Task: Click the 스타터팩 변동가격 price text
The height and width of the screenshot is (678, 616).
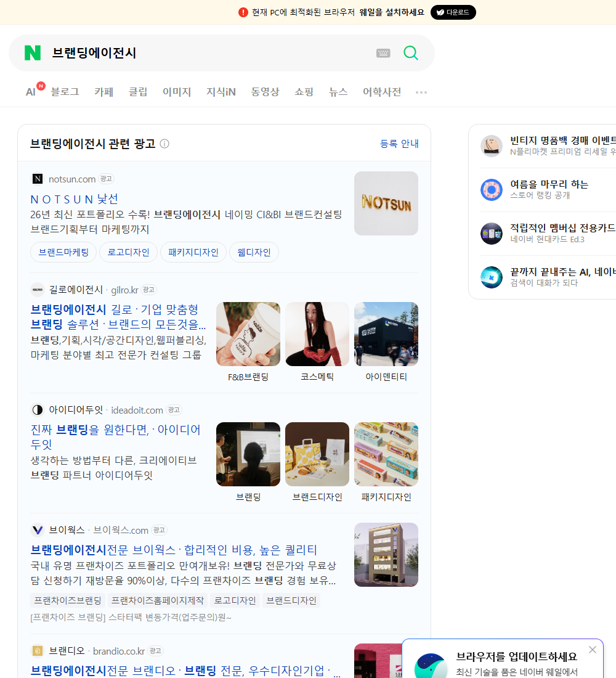Action: (x=131, y=618)
